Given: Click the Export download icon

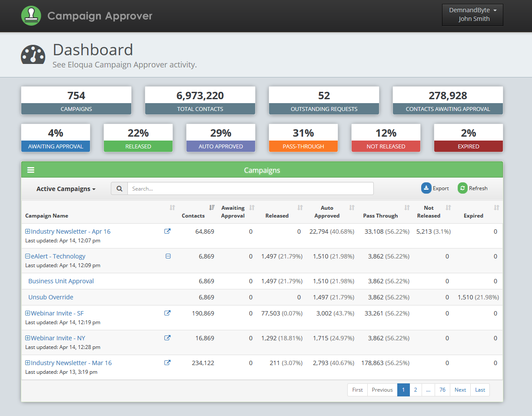Looking at the screenshot, I should (426, 188).
